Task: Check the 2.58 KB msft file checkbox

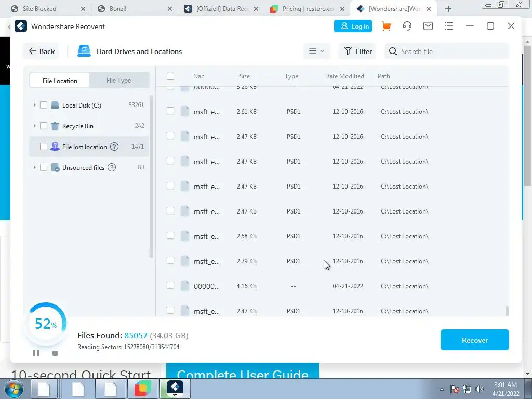Action: click(x=170, y=235)
